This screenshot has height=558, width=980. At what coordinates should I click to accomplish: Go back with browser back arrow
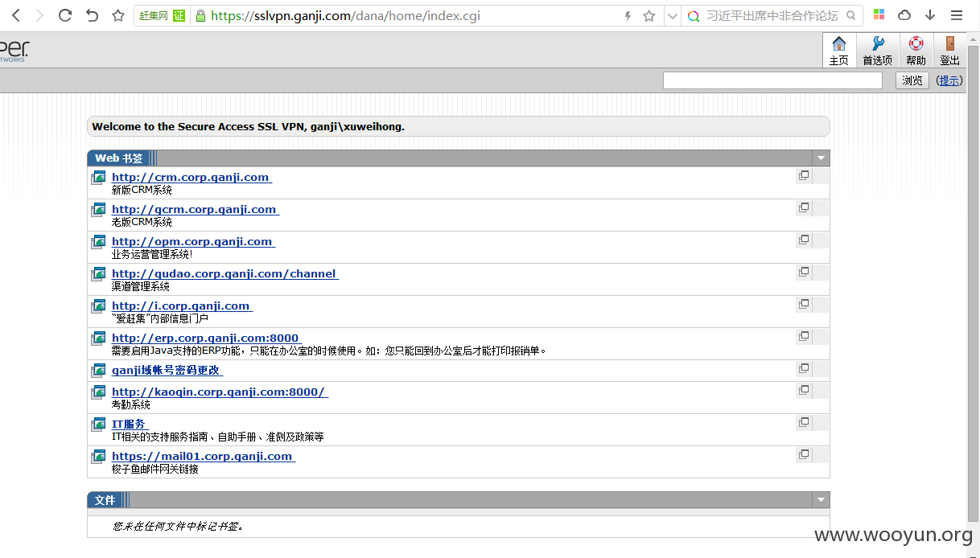16,15
